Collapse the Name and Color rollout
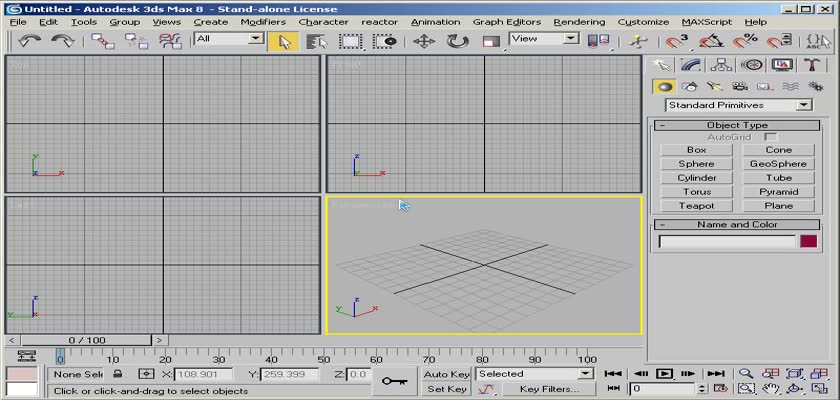Screen dimensions: 840x400 (737, 225)
